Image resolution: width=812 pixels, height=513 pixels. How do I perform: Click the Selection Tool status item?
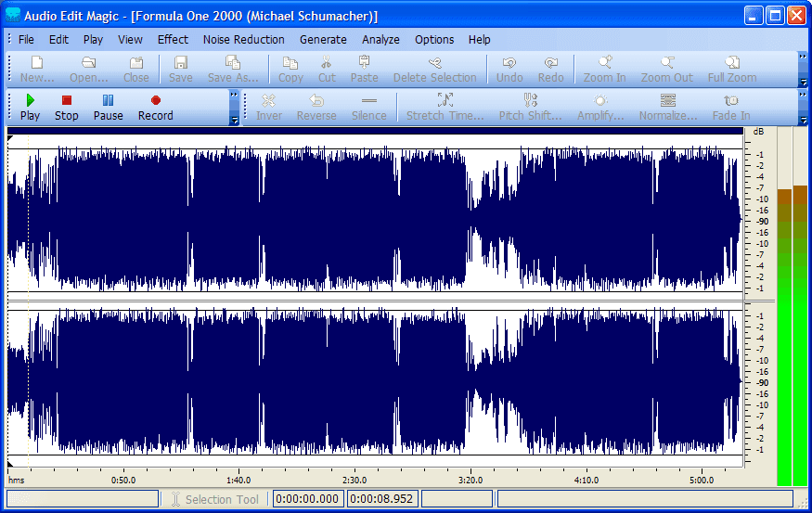215,499
